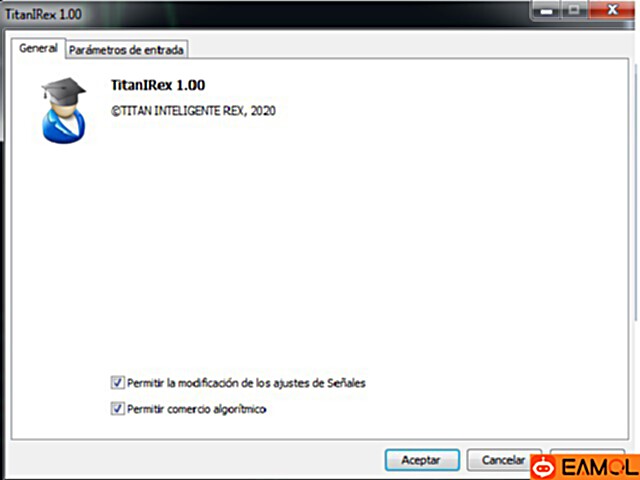
Task: Click the Permitir comercio algorítmico label text
Action: click(x=197, y=409)
